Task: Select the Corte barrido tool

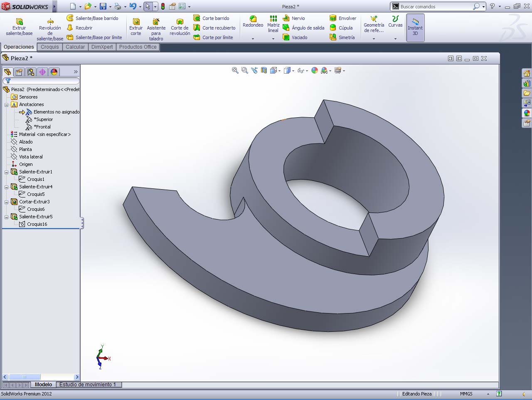Action: point(212,18)
